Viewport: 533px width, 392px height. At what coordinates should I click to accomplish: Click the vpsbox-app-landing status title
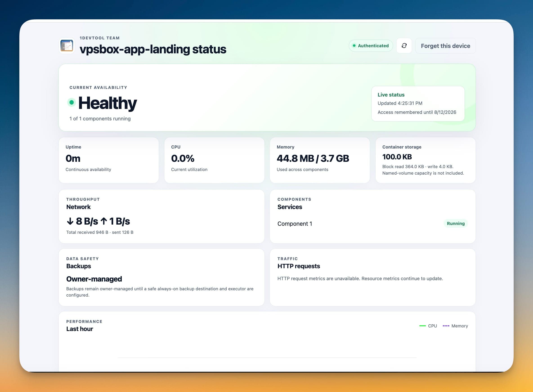(153, 49)
